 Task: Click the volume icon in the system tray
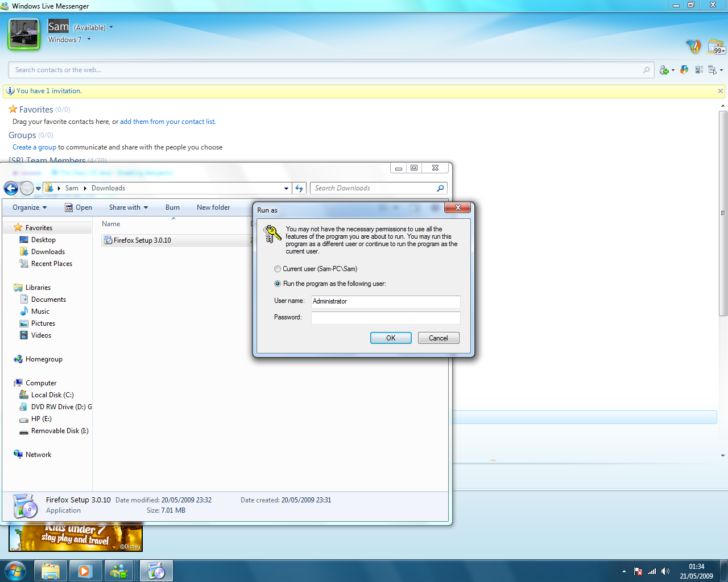pos(665,571)
